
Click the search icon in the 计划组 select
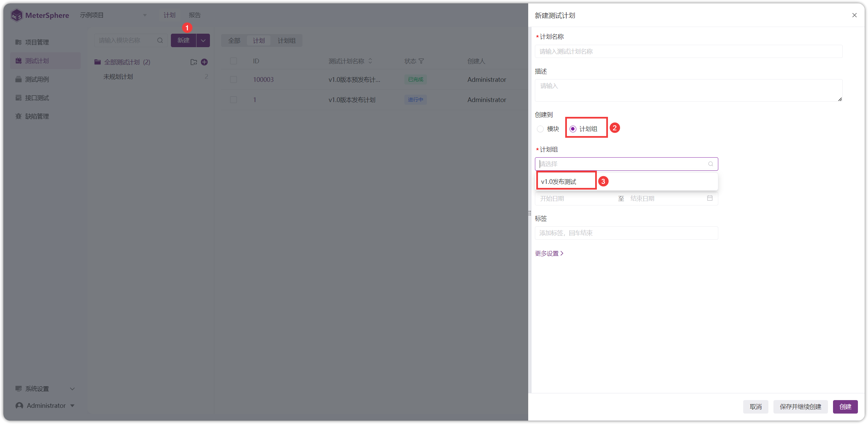click(x=711, y=164)
